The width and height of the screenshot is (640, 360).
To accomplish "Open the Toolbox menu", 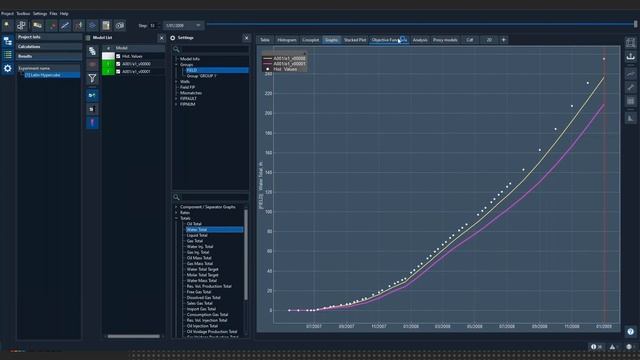I will [23, 13].
